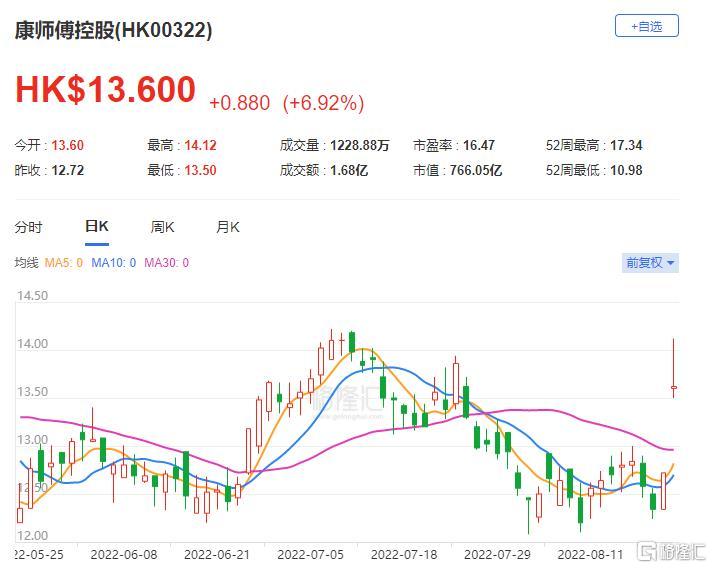The image size is (712, 568).
Task: Select the 日K daily chart tab
Action: click(97, 226)
